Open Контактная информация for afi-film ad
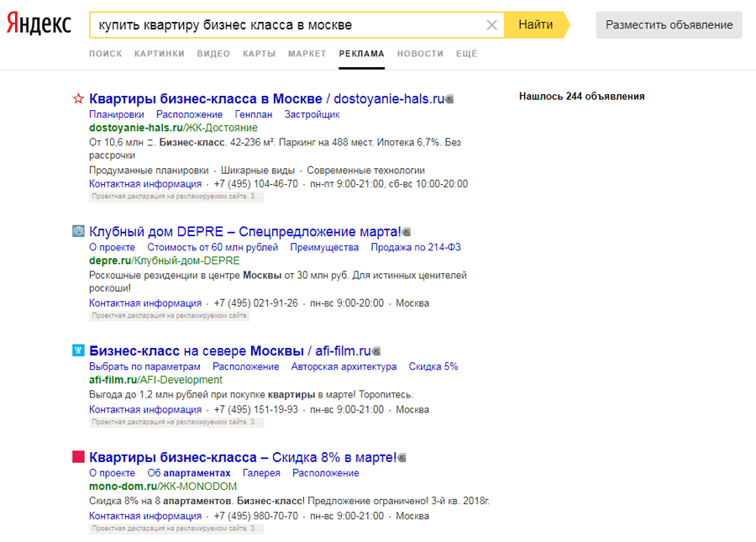 pos(145,409)
